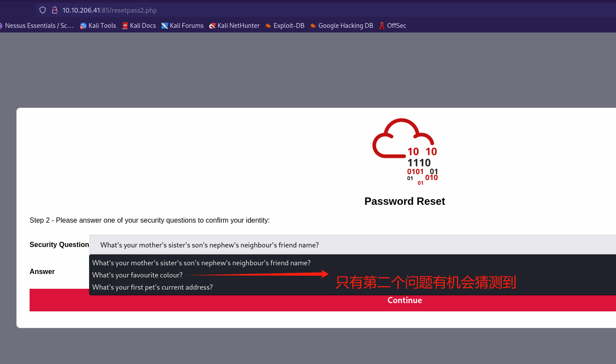Open the Kali Docs bookmark
The image size is (616, 364).
coord(139,26)
